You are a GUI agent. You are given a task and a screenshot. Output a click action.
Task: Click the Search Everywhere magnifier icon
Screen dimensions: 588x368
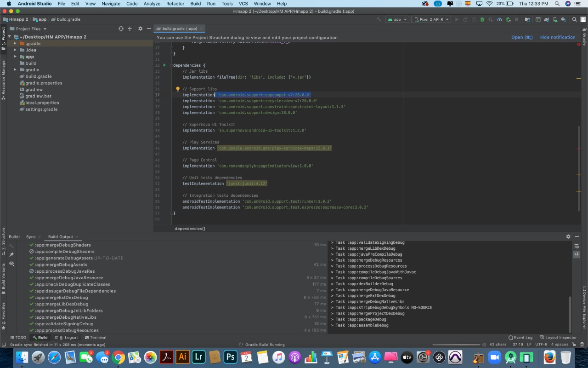[x=574, y=19]
